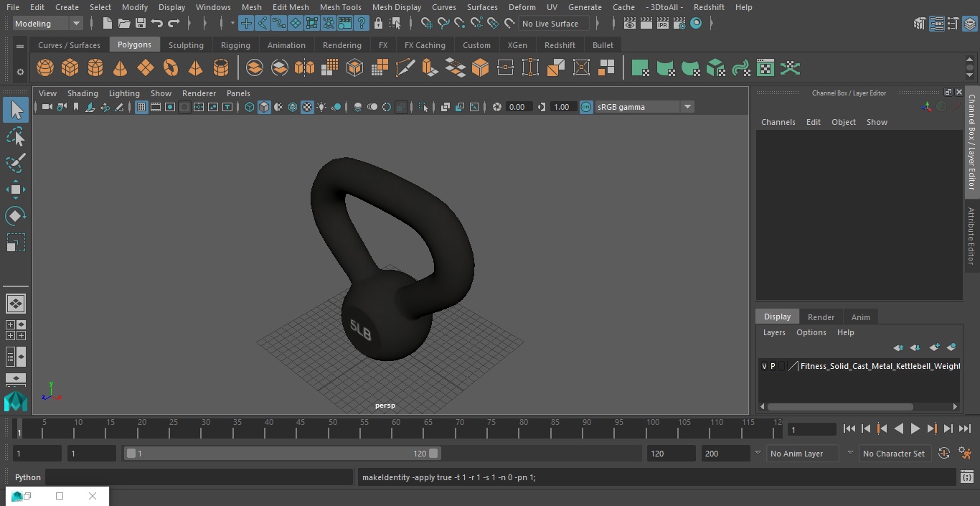Switch to the Rigging shelf tab
980x506 pixels.
click(235, 45)
